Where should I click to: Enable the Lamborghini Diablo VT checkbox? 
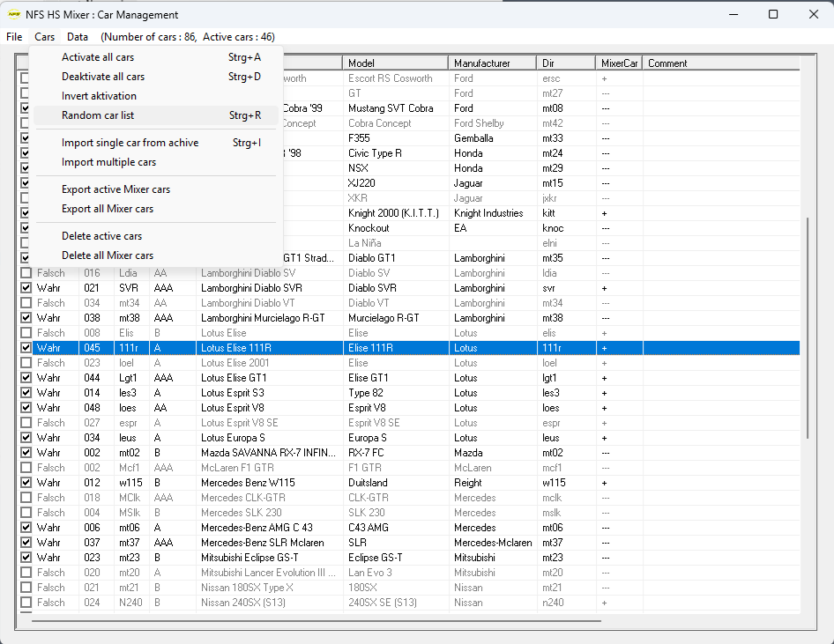coord(26,303)
